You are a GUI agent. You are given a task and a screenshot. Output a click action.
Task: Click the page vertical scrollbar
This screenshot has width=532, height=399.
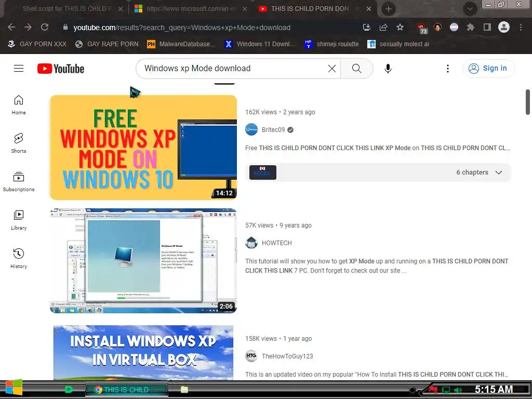click(x=528, y=102)
